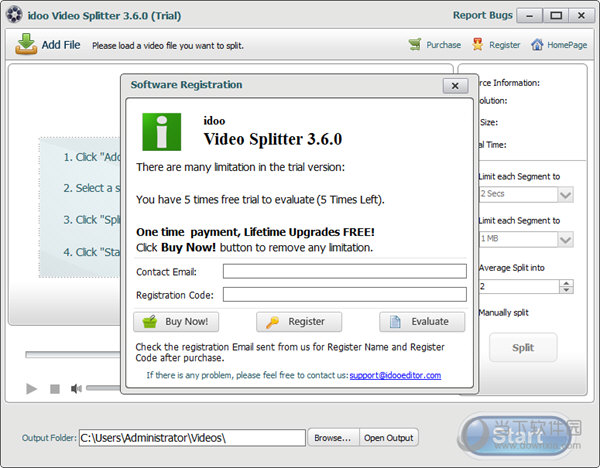The image size is (600, 468).
Task: Stop the video playback
Action: [55, 389]
